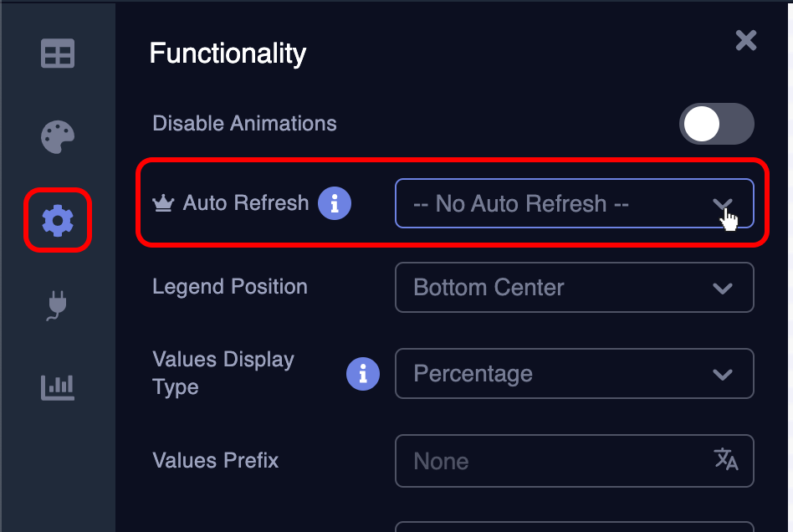Image resolution: width=793 pixels, height=532 pixels.
Task: Select the widget layout grid icon
Action: 57,53
